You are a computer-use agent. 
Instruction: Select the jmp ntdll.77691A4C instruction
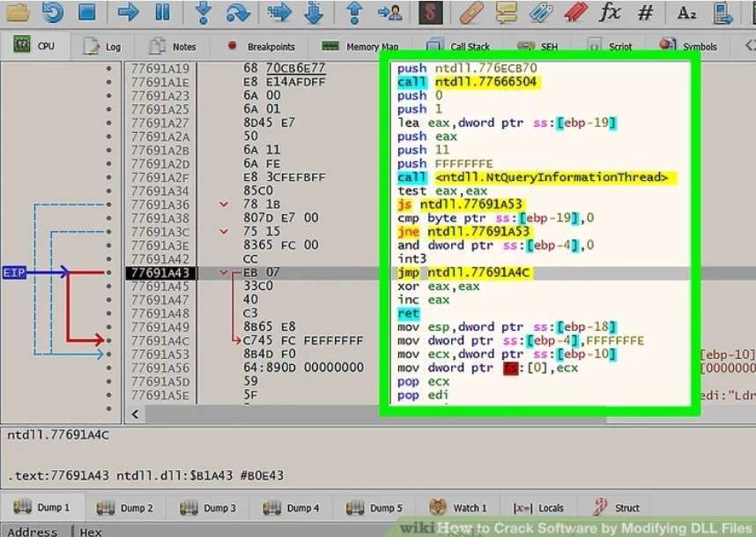pyautogui.click(x=464, y=272)
